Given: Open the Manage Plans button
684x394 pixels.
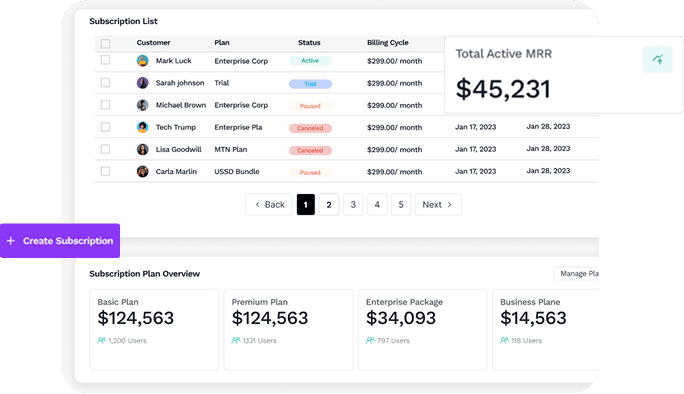Looking at the screenshot, I should pyautogui.click(x=577, y=274).
